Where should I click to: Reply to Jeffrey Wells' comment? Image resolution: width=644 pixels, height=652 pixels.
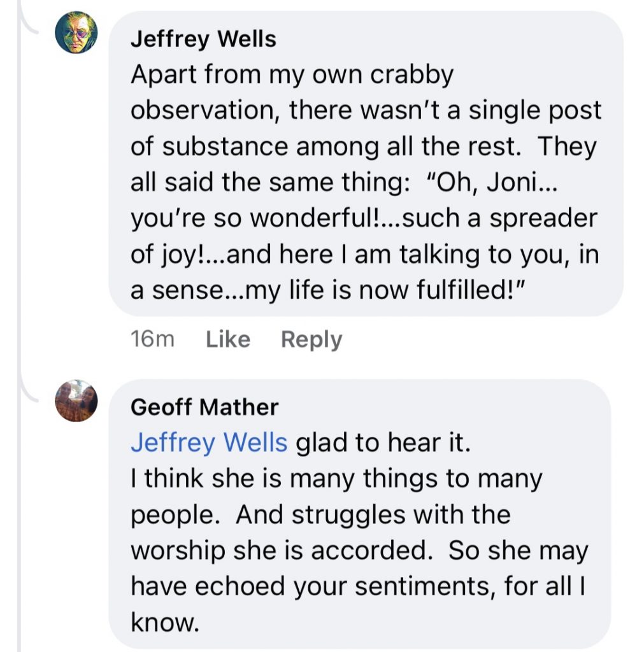tap(311, 339)
